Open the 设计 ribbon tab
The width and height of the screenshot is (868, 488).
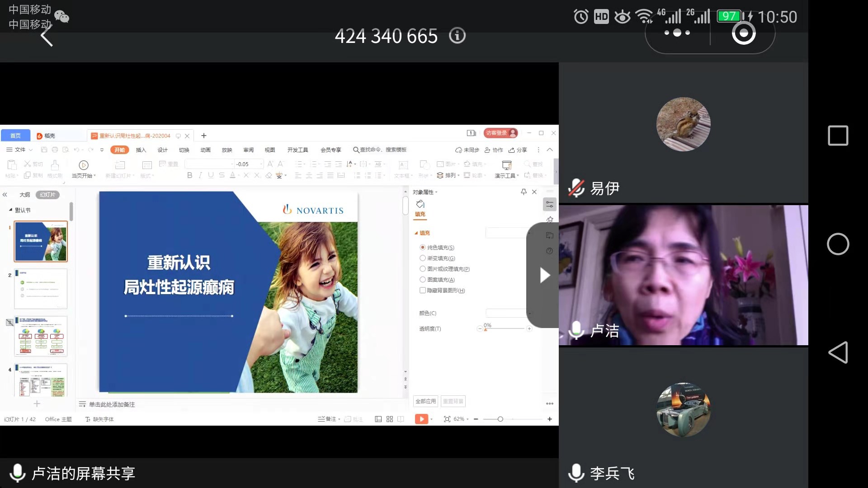coord(162,150)
